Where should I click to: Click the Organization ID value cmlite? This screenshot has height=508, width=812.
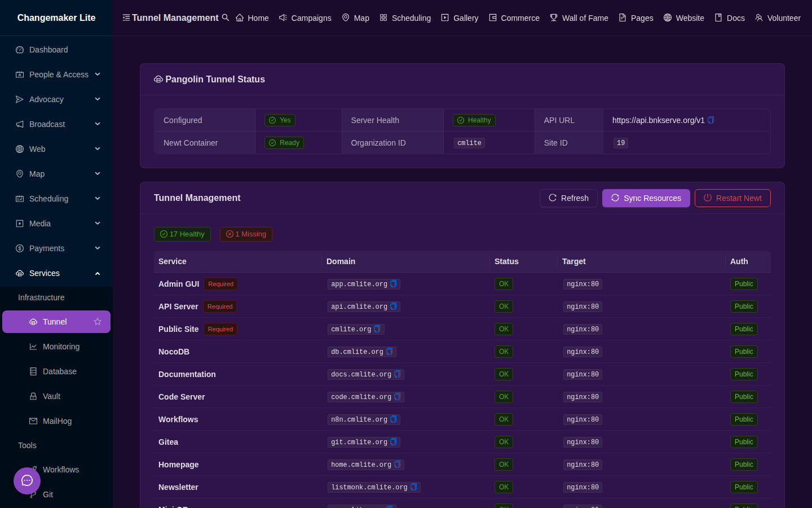pos(469,143)
